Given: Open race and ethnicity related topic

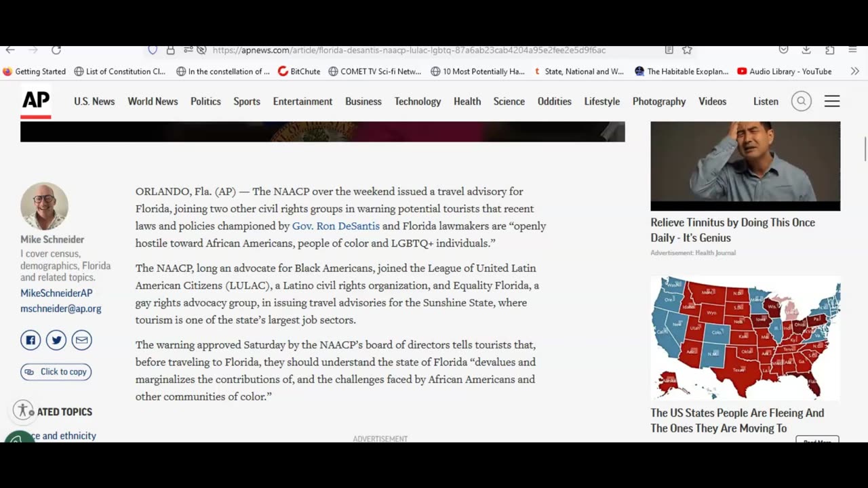Looking at the screenshot, I should (x=58, y=436).
